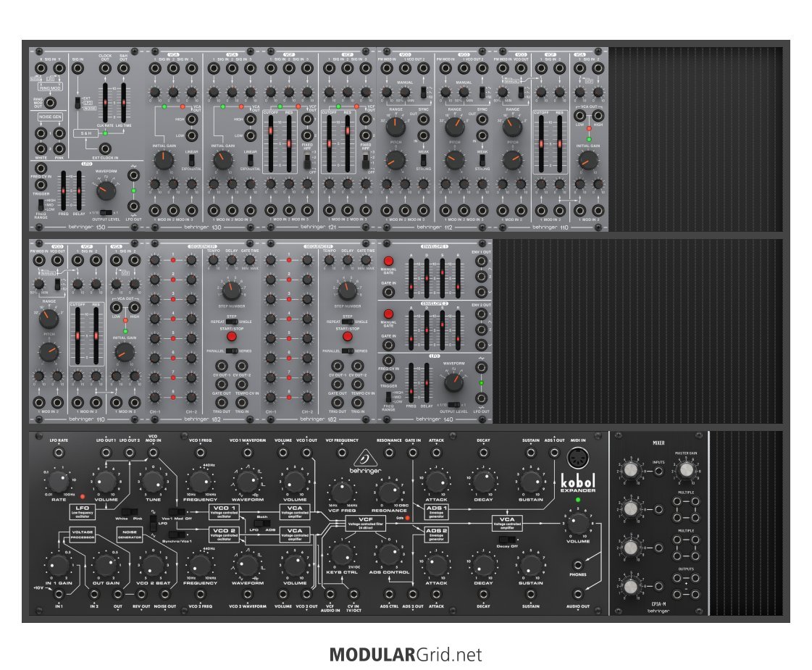Screen dimensions: 812x670
Task: Click the CLOCK OUT jack on module 150
Action: 105,68
